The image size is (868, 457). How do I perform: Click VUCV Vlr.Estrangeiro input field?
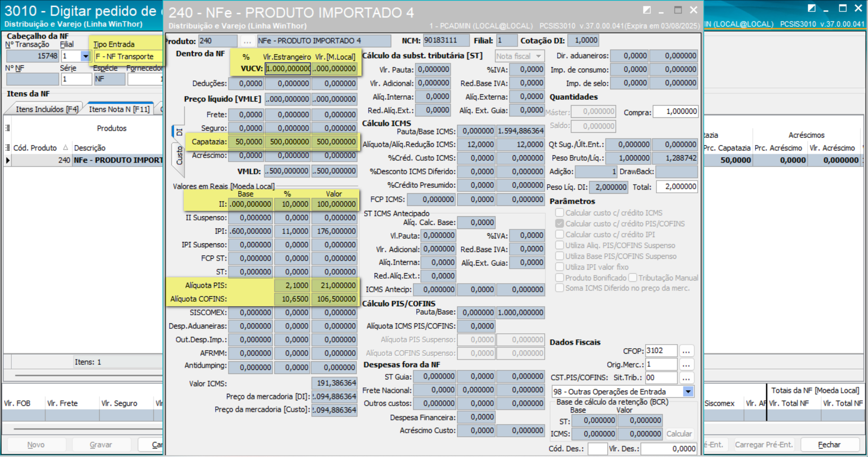[288, 69]
